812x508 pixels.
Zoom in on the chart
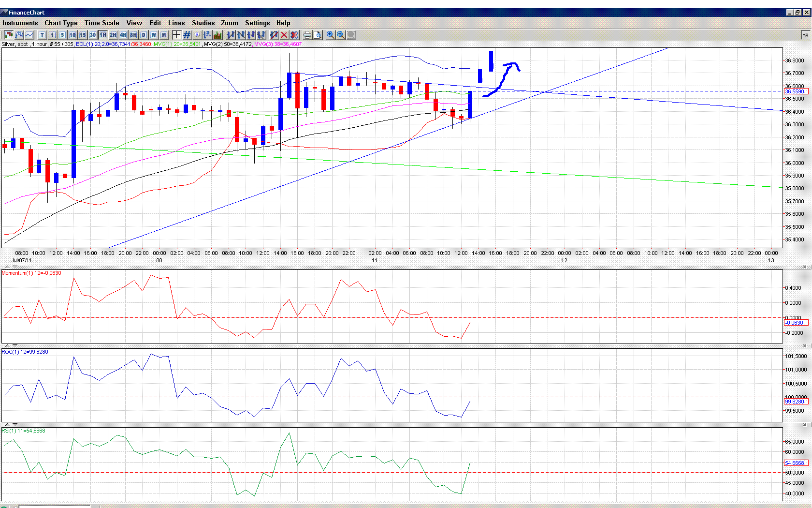[331, 35]
